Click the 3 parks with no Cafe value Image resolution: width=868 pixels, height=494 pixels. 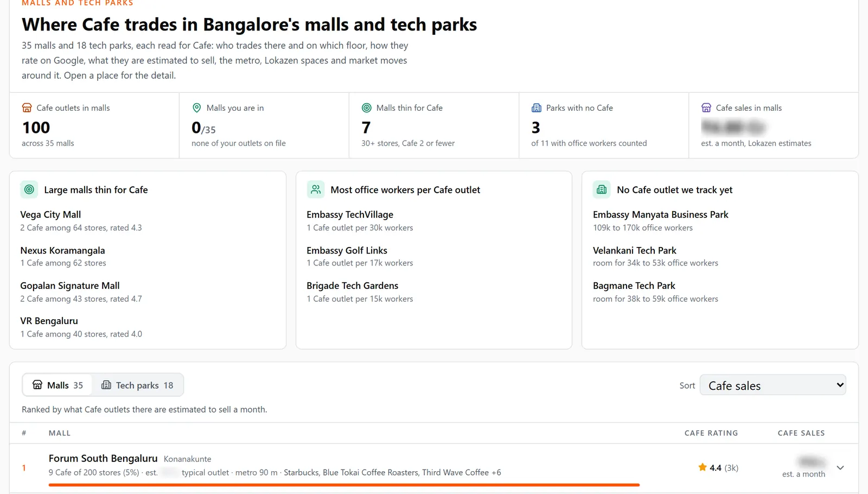point(536,128)
